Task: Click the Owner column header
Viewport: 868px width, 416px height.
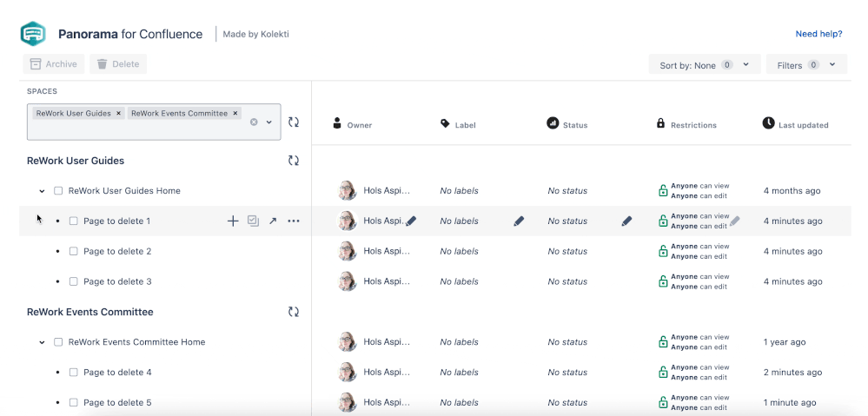Action: pos(352,124)
